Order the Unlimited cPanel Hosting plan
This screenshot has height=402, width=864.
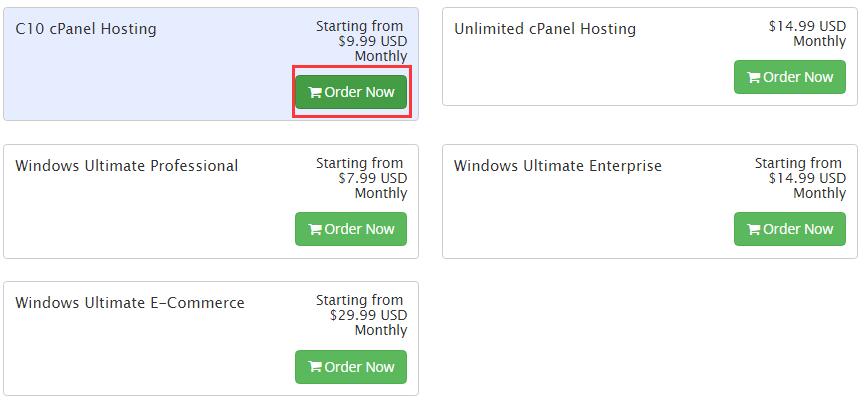point(789,77)
